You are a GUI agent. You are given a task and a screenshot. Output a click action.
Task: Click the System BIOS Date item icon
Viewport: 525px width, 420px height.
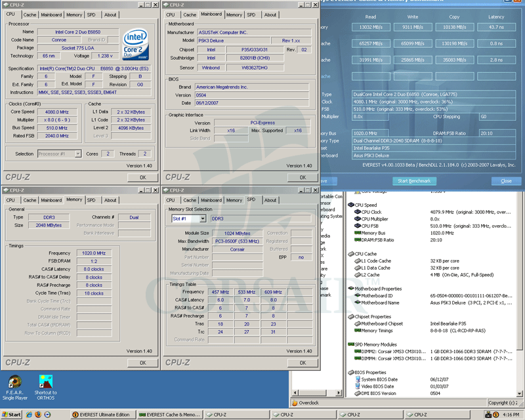[x=357, y=379]
